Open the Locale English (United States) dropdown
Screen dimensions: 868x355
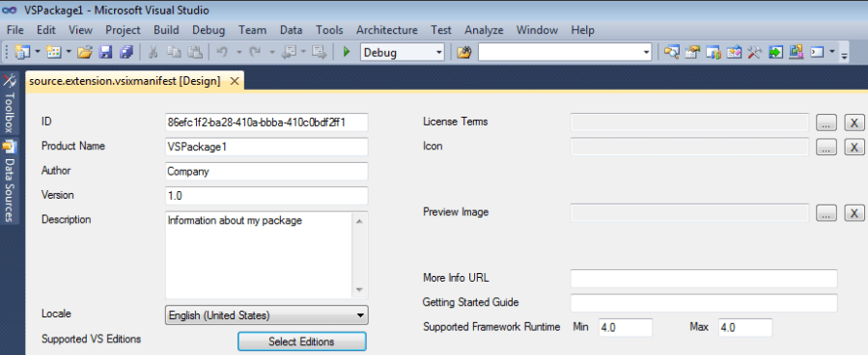266,315
